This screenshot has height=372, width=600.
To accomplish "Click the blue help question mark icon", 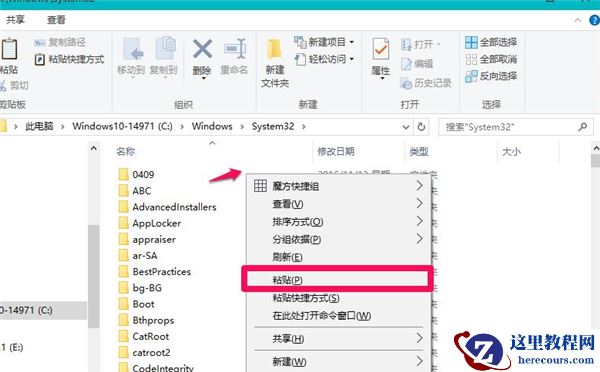I will tap(595, 20).
